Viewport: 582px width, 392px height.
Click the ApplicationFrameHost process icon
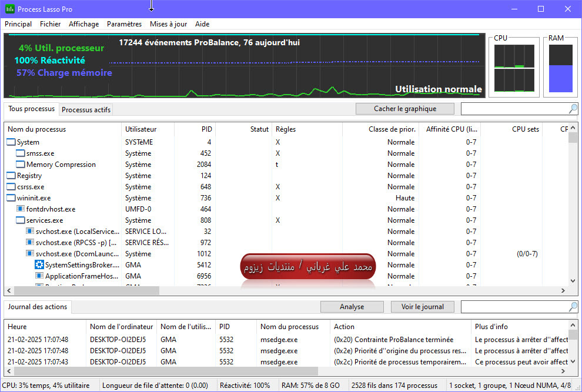click(39, 276)
